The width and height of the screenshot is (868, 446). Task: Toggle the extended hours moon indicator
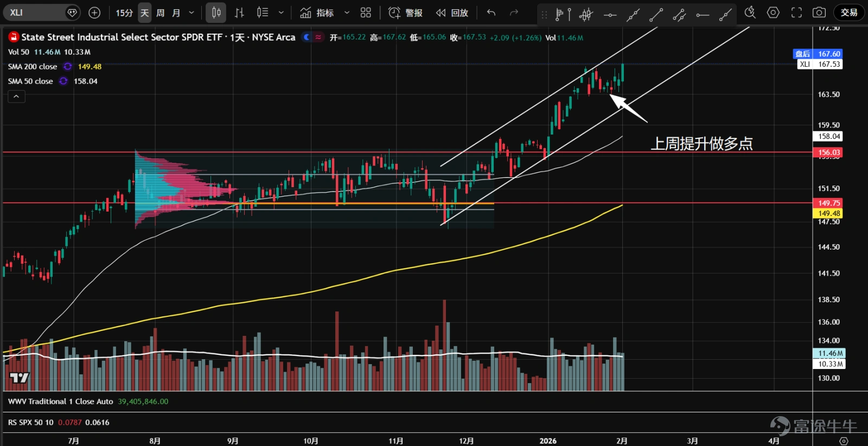click(x=307, y=37)
